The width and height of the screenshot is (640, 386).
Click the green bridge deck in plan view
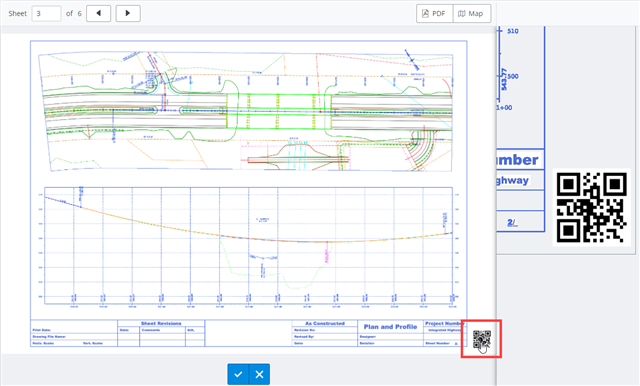279,111
